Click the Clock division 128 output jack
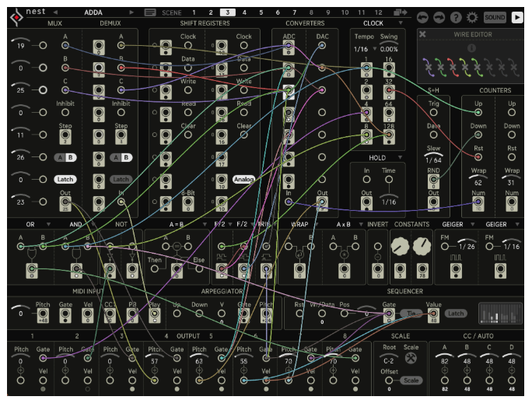 (389, 136)
